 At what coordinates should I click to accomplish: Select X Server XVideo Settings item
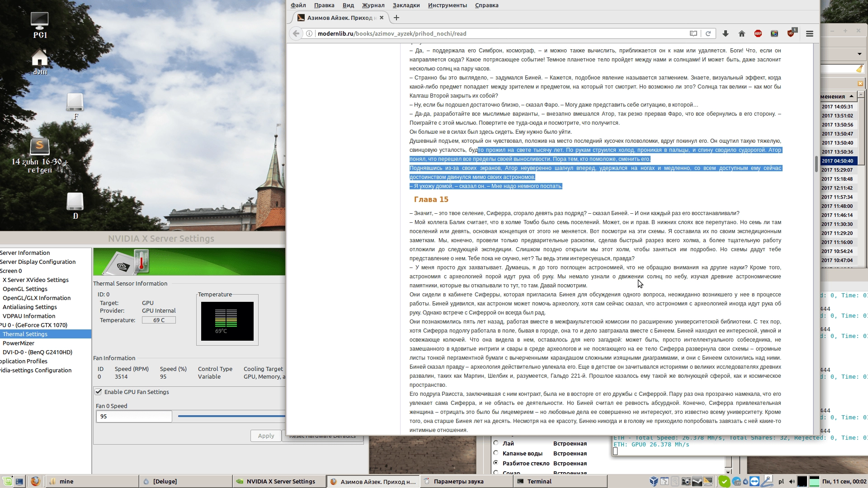(35, 280)
